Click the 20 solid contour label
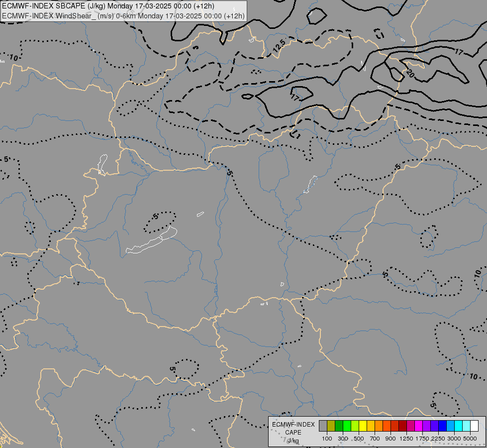Image resolution: width=487 pixels, height=448 pixels. (x=410, y=74)
